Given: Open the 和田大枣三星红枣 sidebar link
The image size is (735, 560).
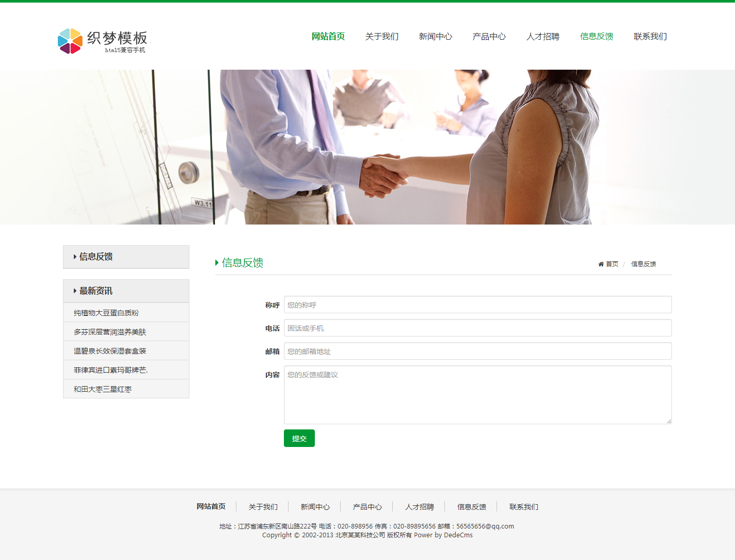Looking at the screenshot, I should [x=103, y=389].
